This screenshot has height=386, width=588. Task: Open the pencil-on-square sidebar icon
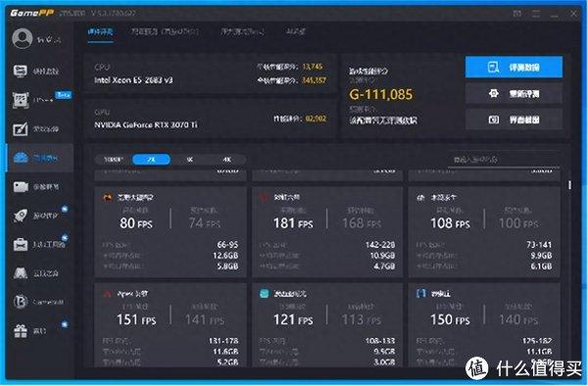coord(21,129)
